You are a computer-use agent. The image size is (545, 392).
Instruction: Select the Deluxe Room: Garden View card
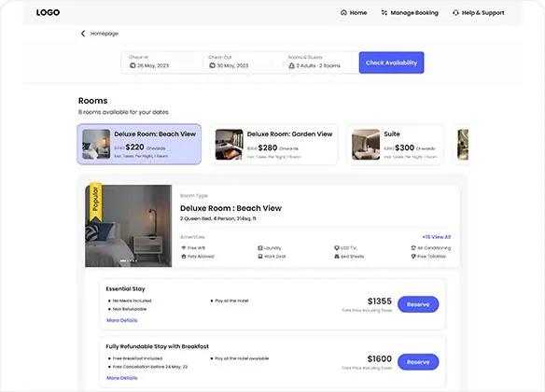pyautogui.click(x=274, y=145)
